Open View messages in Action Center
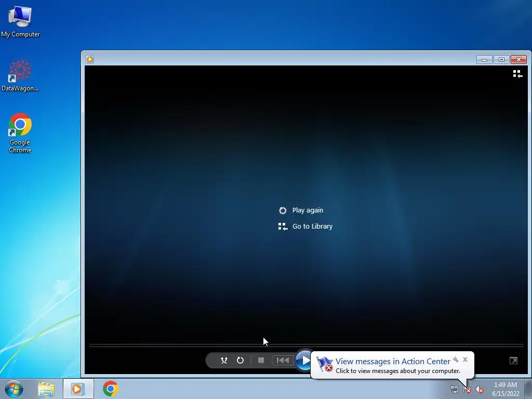Screen dimensions: 532x399 [393, 362]
